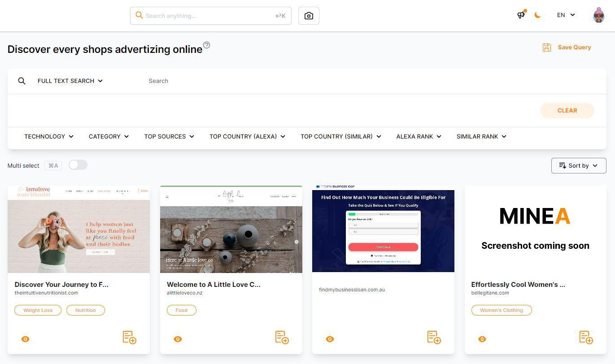View bellegitane.com with eye icon
615x364 pixels.
coord(482,339)
